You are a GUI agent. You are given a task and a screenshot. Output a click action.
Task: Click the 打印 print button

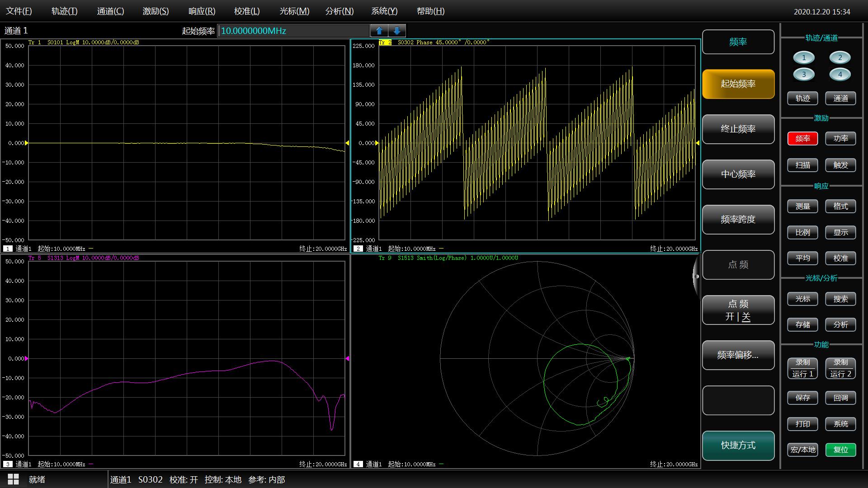pyautogui.click(x=803, y=424)
